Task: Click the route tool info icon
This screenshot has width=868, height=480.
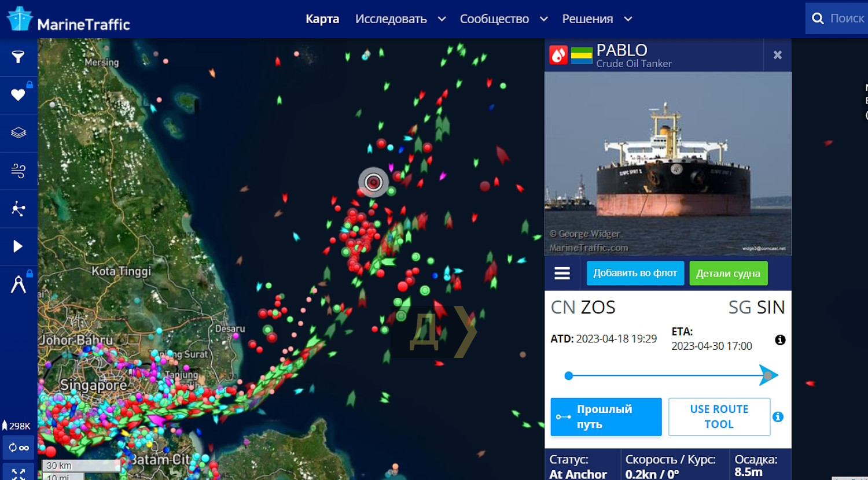Action: (x=778, y=417)
